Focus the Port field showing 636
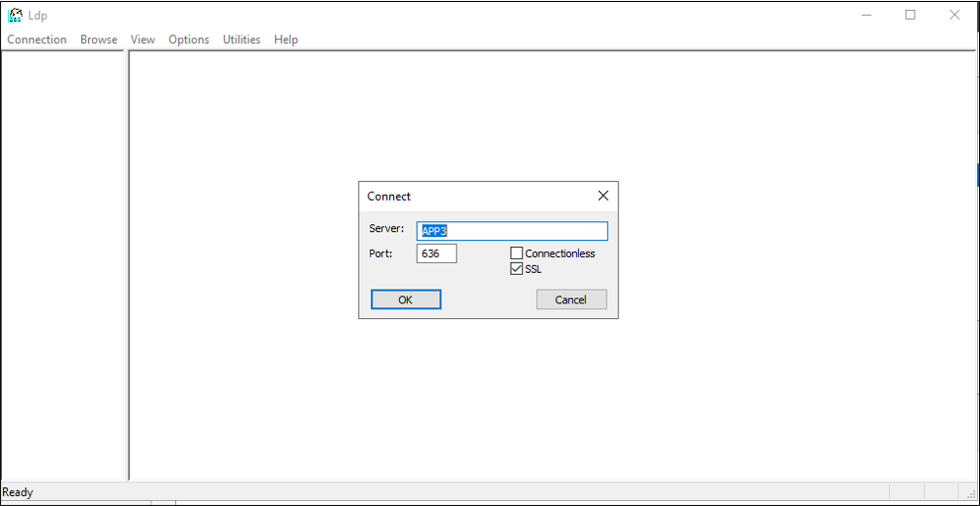This screenshot has height=506, width=980. point(436,253)
